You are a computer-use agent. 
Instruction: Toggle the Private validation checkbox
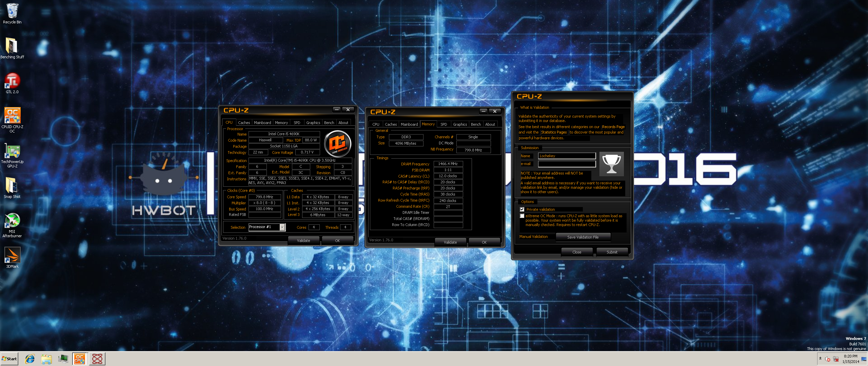tap(522, 209)
